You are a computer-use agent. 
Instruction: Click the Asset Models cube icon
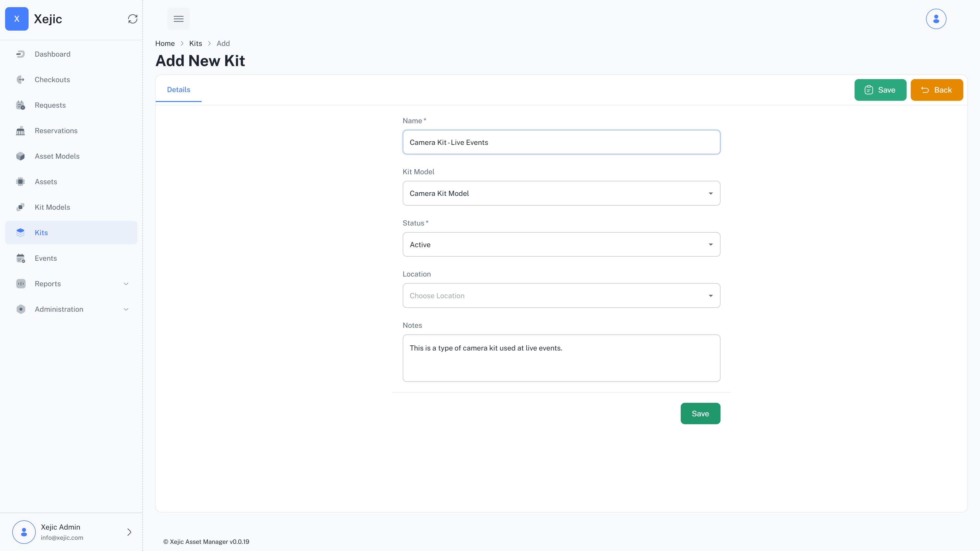pos(20,156)
